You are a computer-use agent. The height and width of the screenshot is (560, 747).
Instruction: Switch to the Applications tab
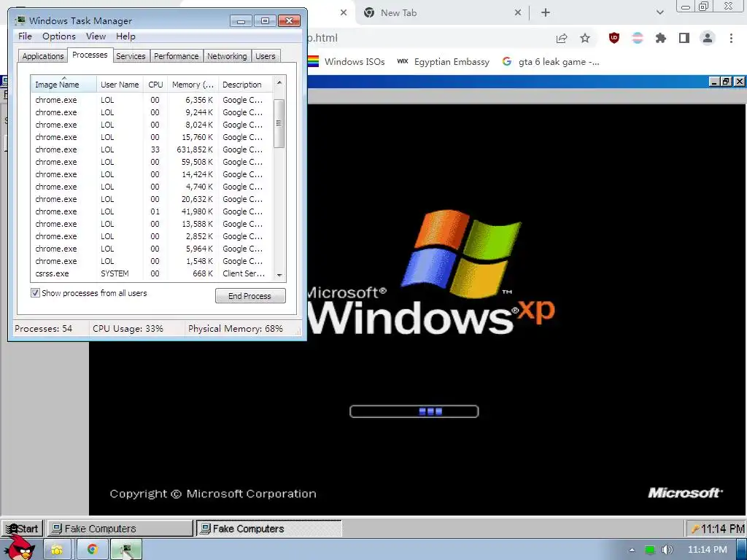pyautogui.click(x=43, y=56)
